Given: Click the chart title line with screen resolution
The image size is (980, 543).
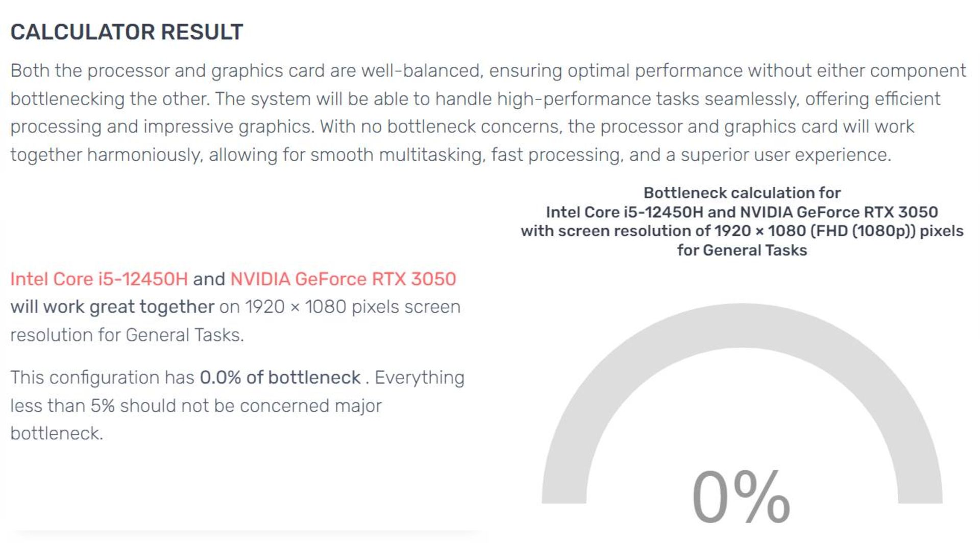Looking at the screenshot, I should [742, 231].
